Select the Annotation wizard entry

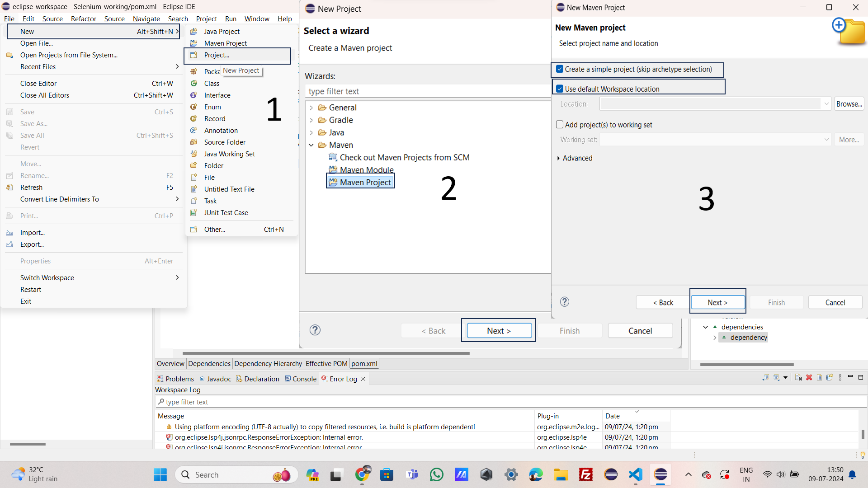pos(220,130)
